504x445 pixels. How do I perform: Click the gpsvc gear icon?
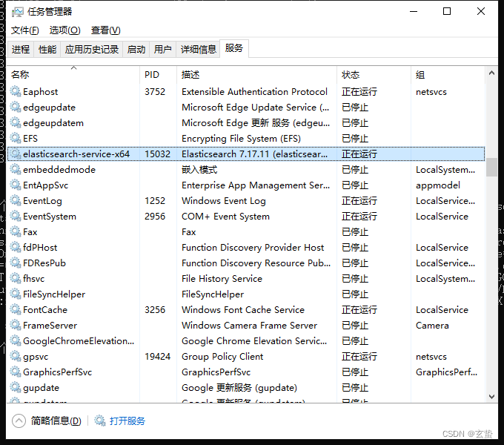16,357
